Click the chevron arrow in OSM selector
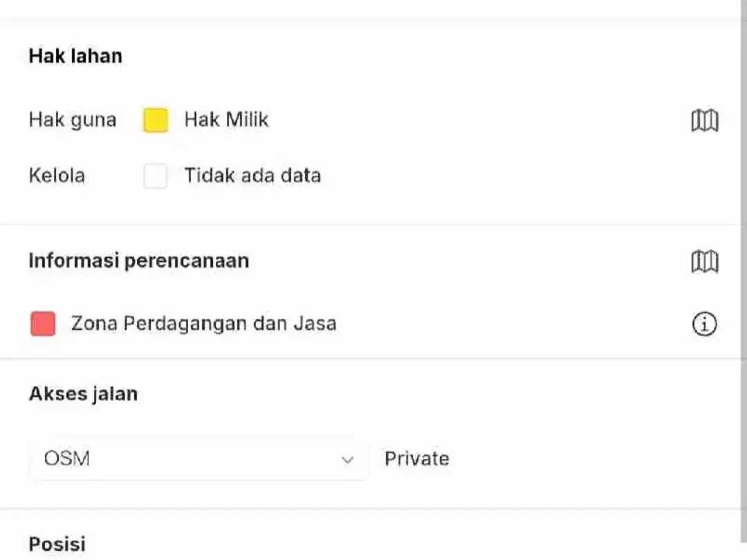Viewport: 747px width, 560px height. [x=348, y=460]
